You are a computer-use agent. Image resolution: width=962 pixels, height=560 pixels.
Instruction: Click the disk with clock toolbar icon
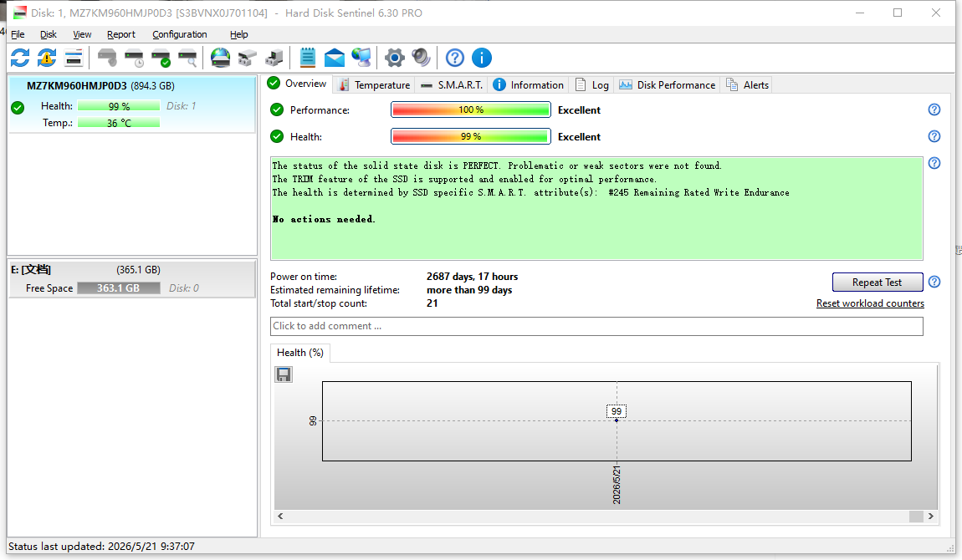tap(134, 58)
